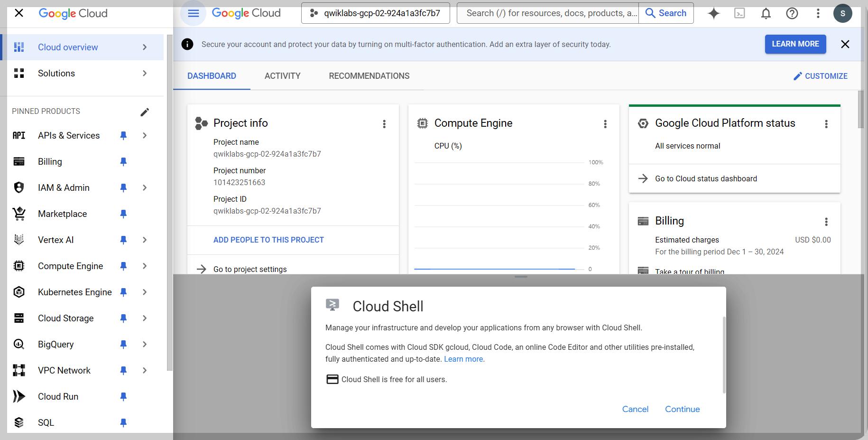
Task: Click the Compute Engine chip icon in sidebar
Action: coord(19,266)
